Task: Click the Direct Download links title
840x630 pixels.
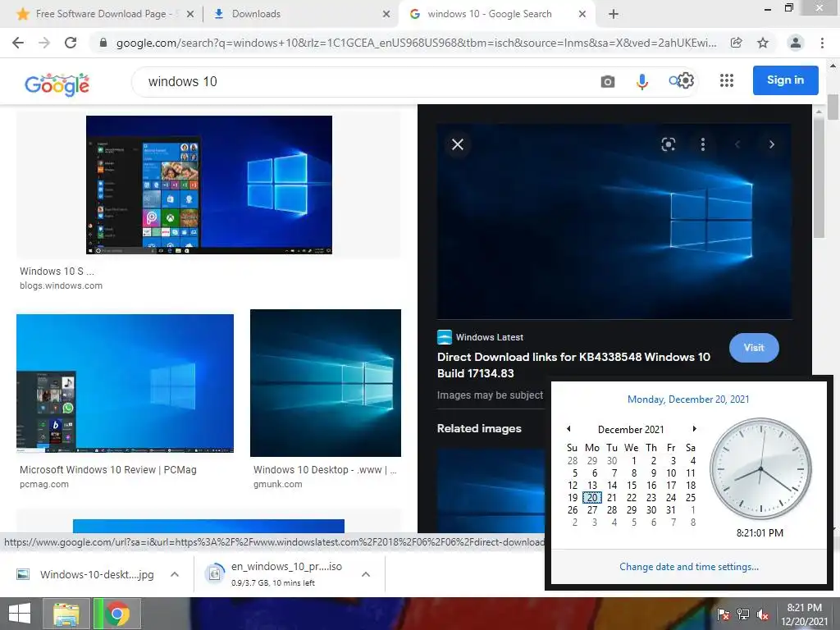Action: pos(573,365)
